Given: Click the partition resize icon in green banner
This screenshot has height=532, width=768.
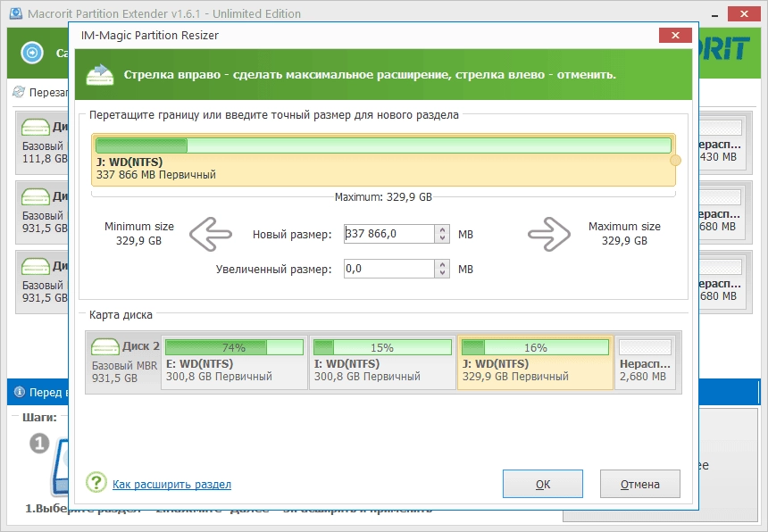Looking at the screenshot, I should click(100, 74).
